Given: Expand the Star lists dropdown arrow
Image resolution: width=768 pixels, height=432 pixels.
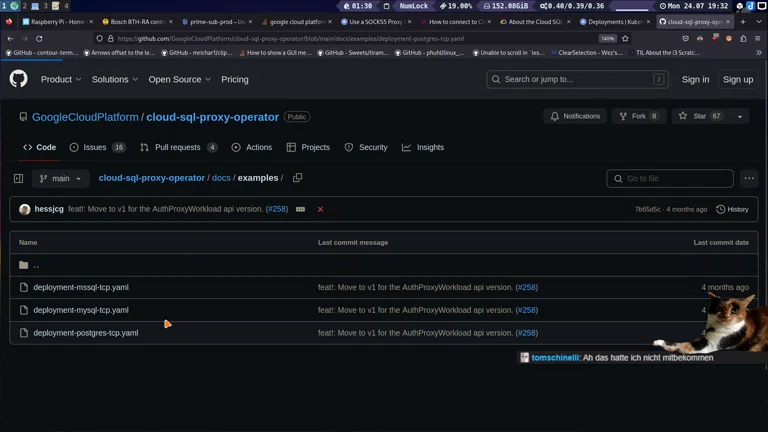Looking at the screenshot, I should pos(740,116).
